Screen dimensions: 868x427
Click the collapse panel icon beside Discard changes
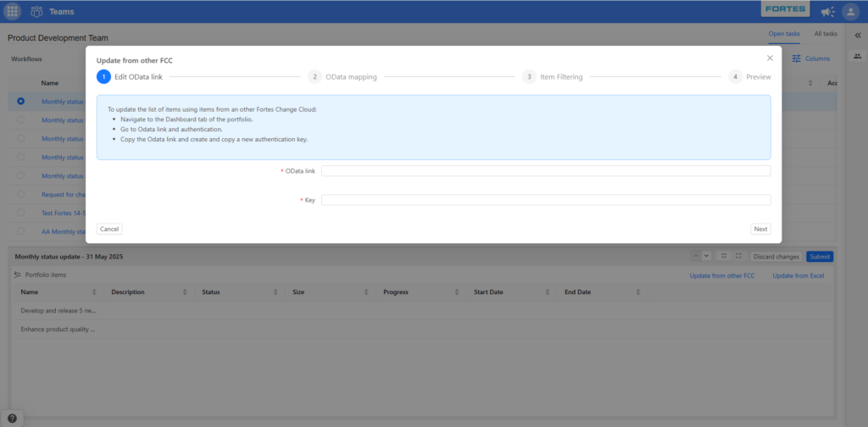[724, 256]
